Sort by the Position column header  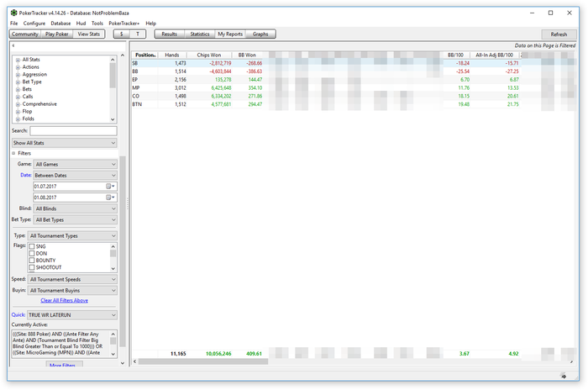pyautogui.click(x=145, y=55)
